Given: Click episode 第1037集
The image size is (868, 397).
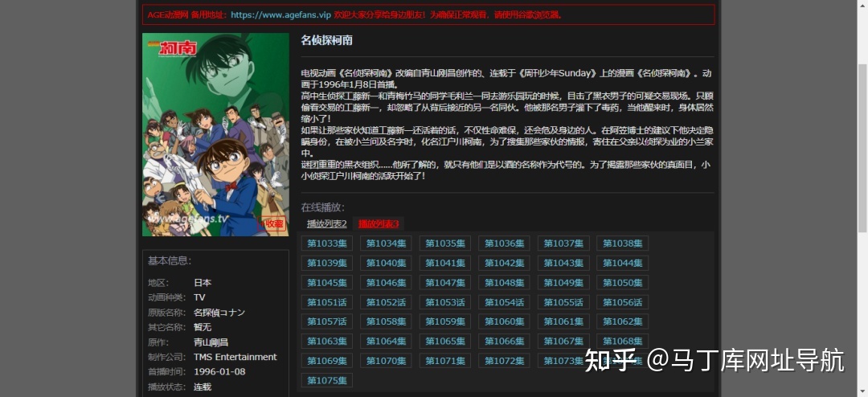Looking at the screenshot, I should 563,244.
